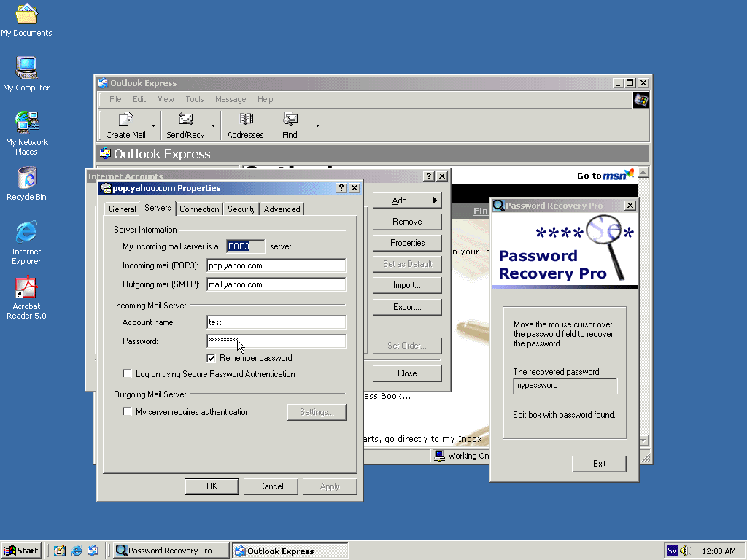The width and height of the screenshot is (747, 560).
Task: Click the Outlook Express scrollbar up arrow
Action: pyautogui.click(x=643, y=172)
